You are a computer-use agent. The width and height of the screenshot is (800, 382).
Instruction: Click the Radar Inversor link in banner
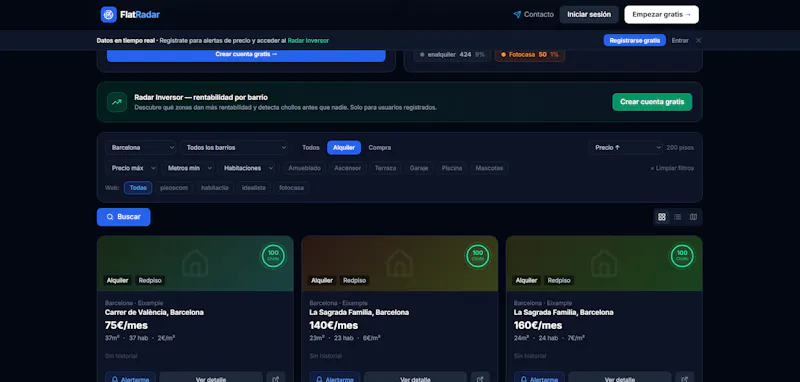pyautogui.click(x=308, y=40)
